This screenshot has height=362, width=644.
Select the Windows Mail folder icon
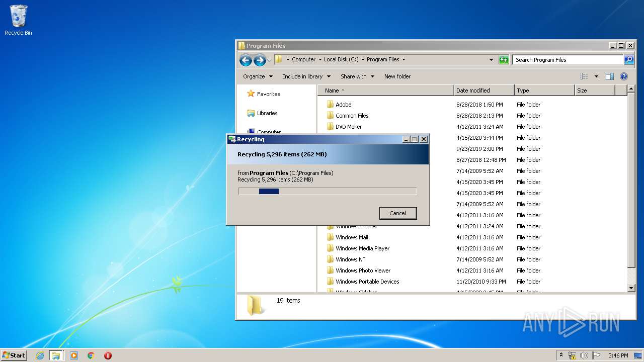[330, 237]
